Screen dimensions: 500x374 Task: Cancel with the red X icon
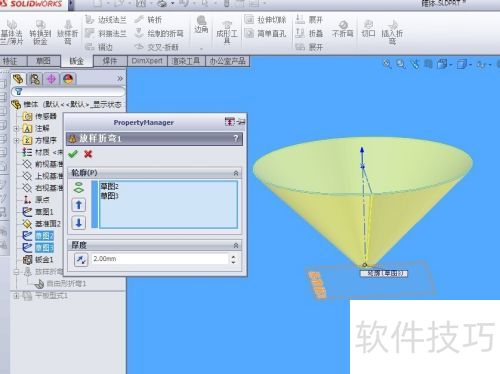click(88, 154)
